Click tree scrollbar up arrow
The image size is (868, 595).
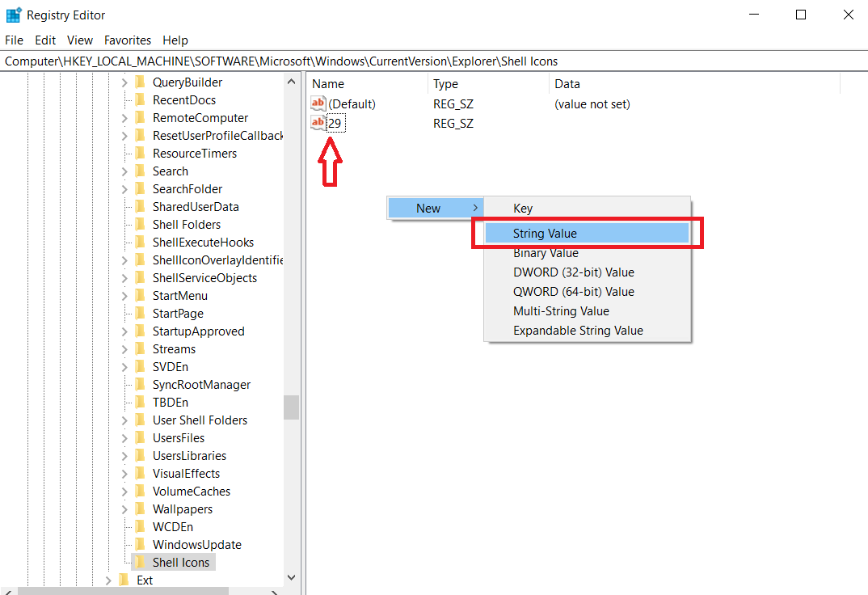click(291, 82)
